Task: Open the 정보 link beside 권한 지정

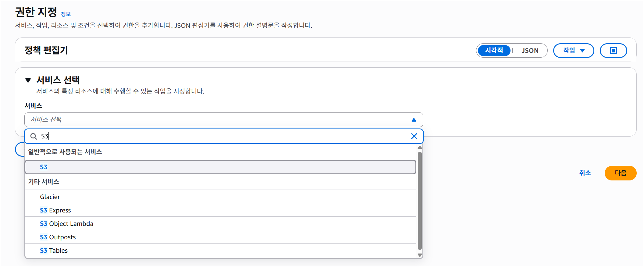Action: coord(66,14)
